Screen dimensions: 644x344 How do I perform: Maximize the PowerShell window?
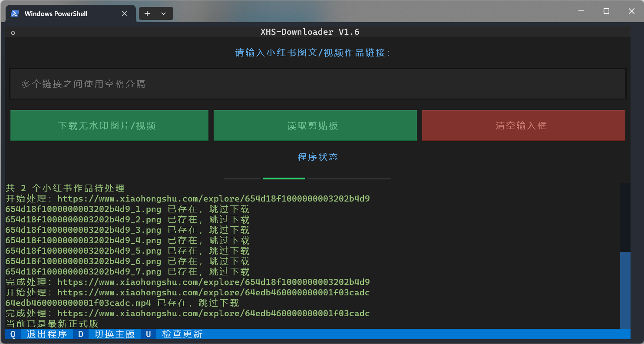pyautogui.click(x=607, y=11)
